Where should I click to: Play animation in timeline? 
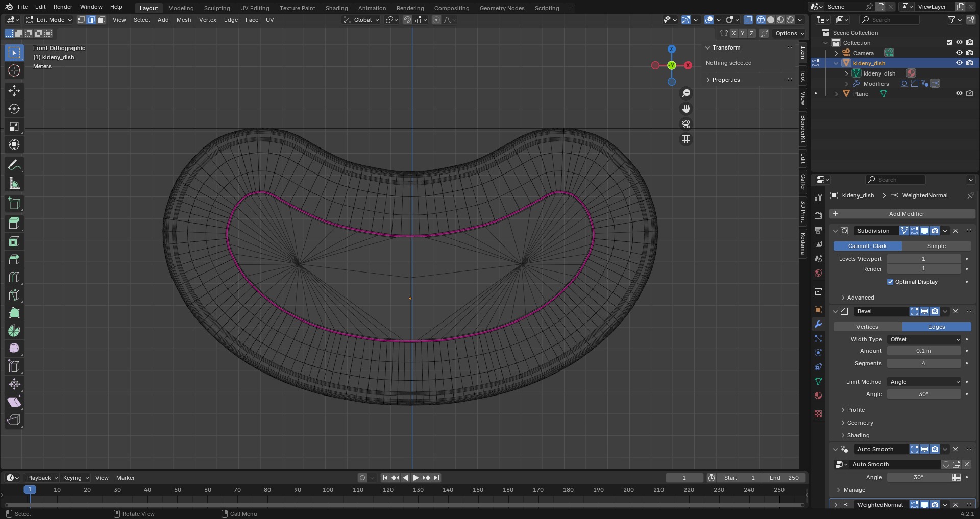point(415,478)
